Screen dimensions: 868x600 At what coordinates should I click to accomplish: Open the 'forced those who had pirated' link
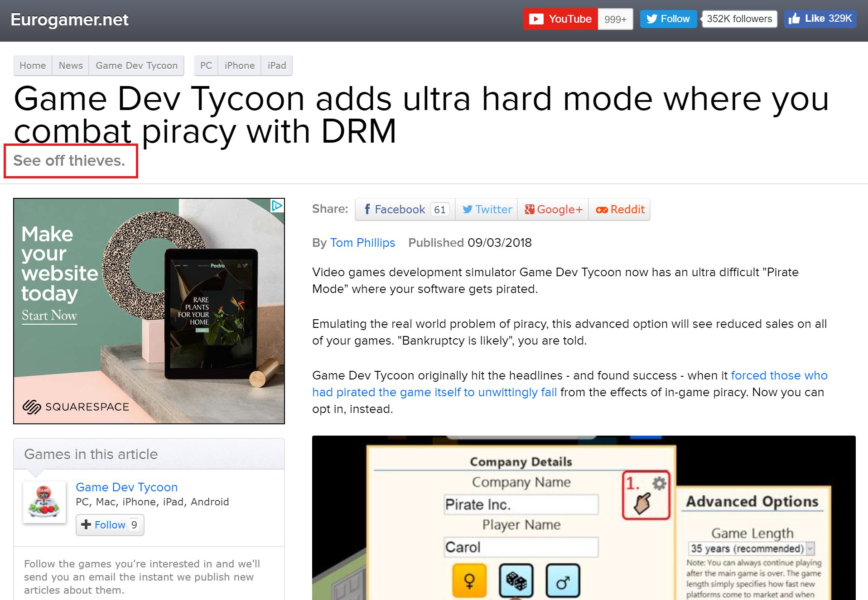[570, 384]
